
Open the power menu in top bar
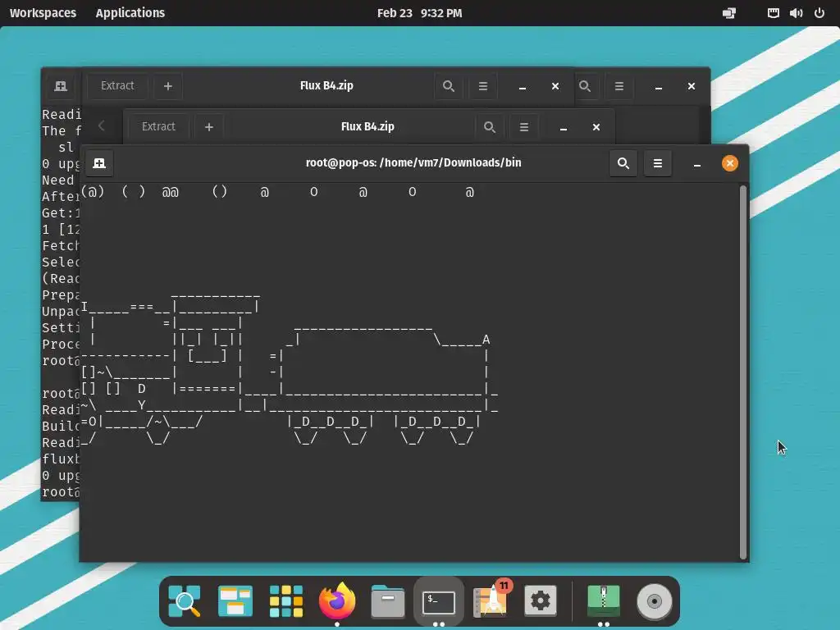[x=819, y=13]
